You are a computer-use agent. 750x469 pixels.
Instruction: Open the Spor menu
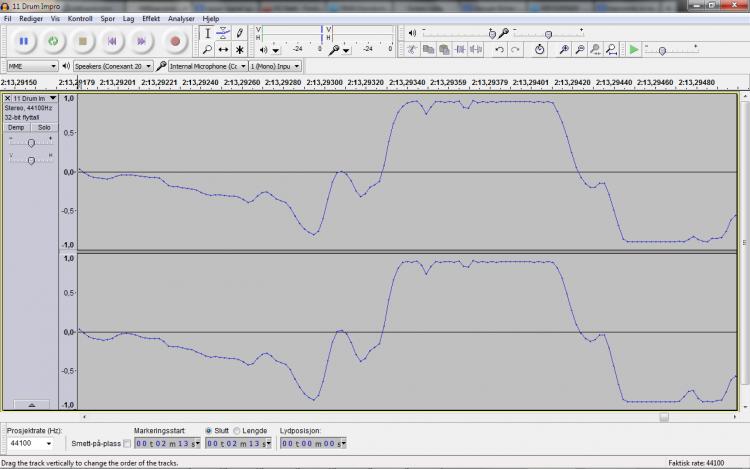pos(108,19)
